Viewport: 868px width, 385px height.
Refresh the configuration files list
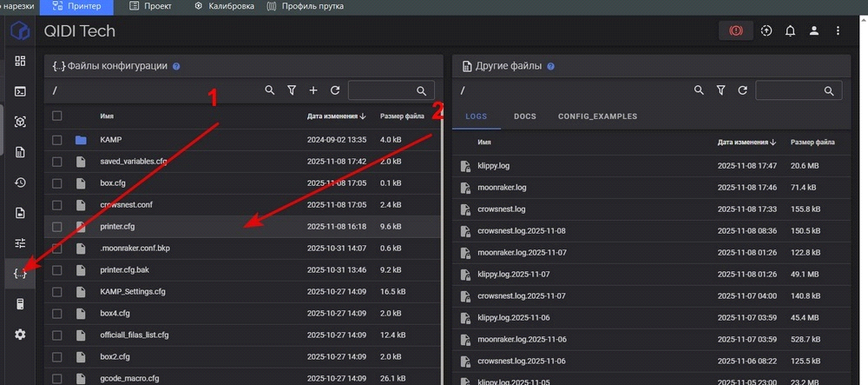335,90
